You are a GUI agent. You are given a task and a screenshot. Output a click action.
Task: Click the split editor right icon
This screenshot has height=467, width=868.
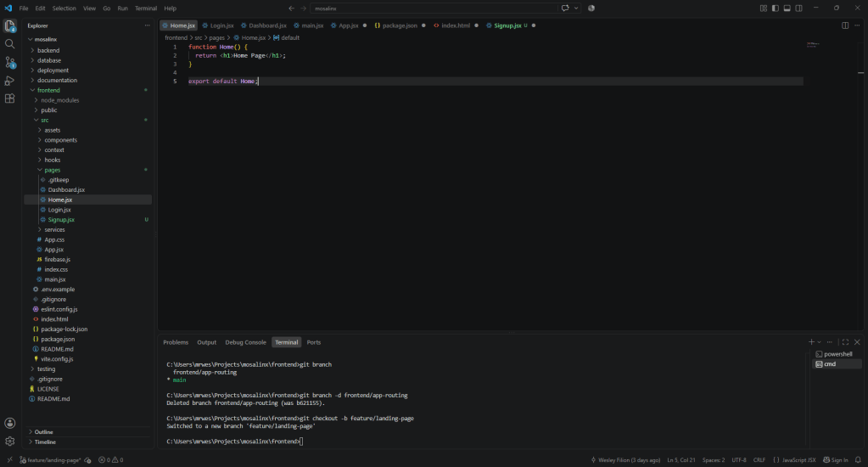(x=845, y=25)
